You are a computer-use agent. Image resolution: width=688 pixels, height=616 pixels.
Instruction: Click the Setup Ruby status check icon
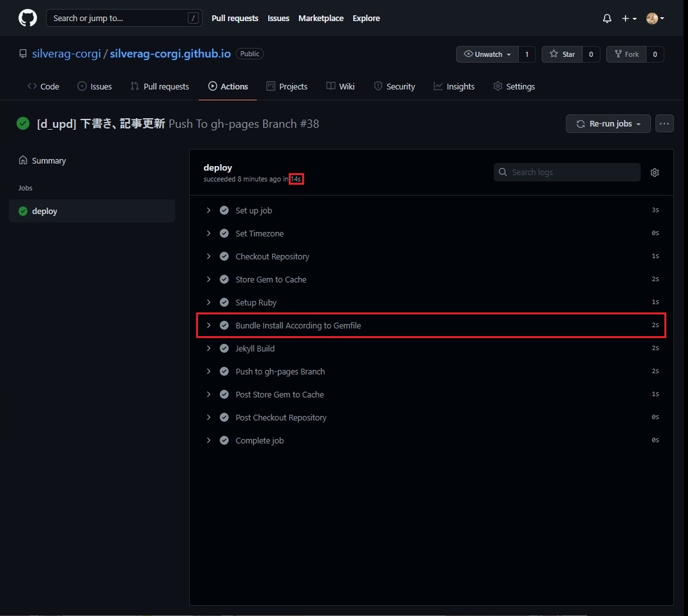coord(224,302)
